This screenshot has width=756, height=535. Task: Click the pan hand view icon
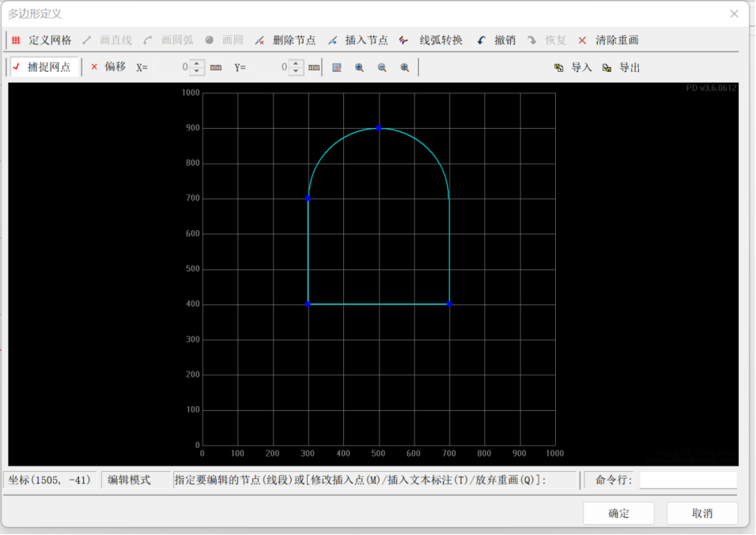pyautogui.click(x=337, y=68)
